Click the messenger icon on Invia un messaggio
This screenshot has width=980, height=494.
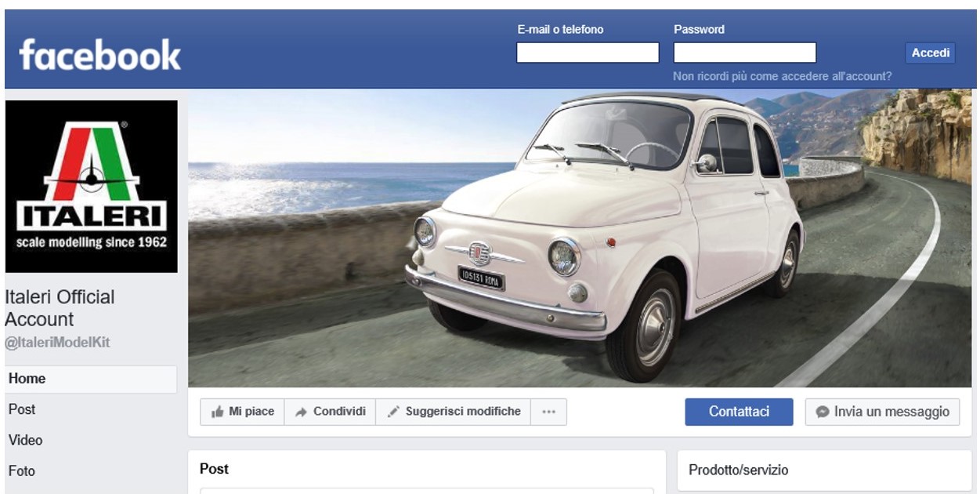click(x=822, y=412)
